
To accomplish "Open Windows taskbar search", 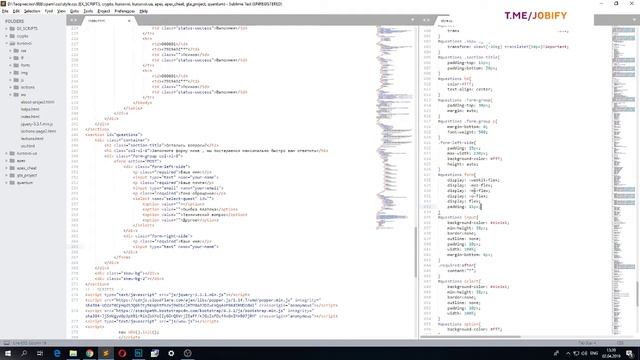I will click(24, 353).
